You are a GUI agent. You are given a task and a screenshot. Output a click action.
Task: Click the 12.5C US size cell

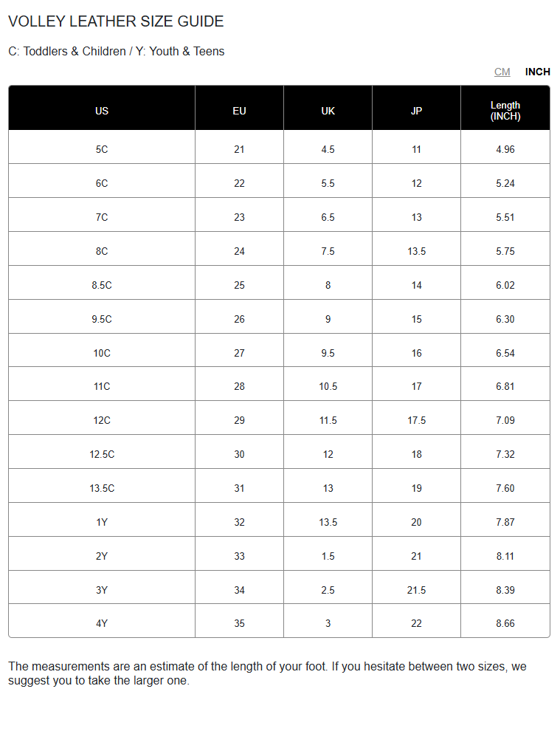tap(102, 454)
